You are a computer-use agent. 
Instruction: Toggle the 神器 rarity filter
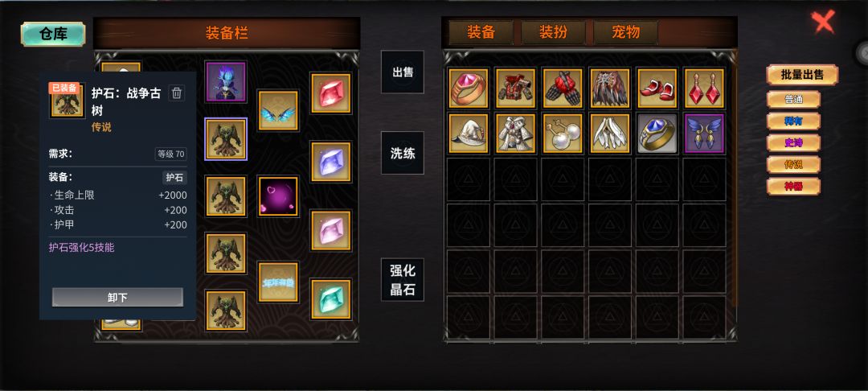[x=793, y=186]
